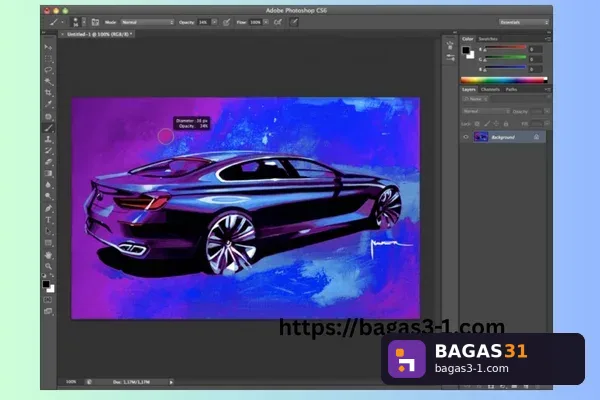Viewport: 600px width, 400px height.
Task: Click the foreground swatch in Color panel
Action: tap(466, 50)
